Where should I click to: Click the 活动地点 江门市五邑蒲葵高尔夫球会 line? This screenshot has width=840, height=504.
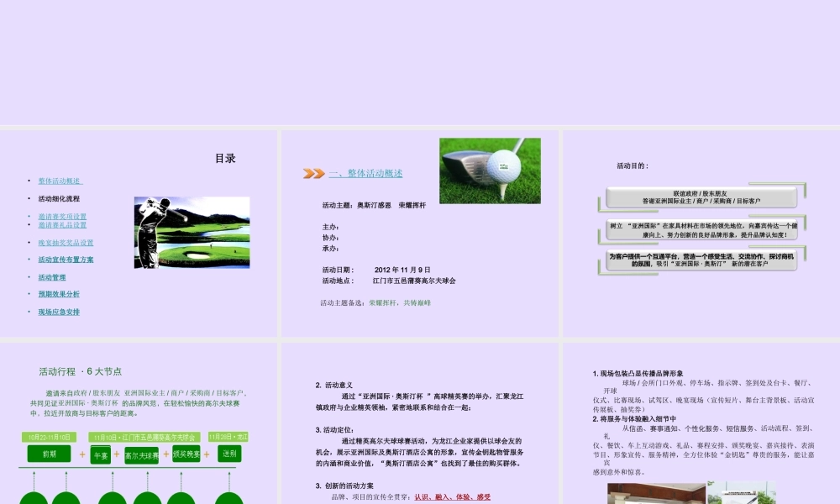pos(389,281)
